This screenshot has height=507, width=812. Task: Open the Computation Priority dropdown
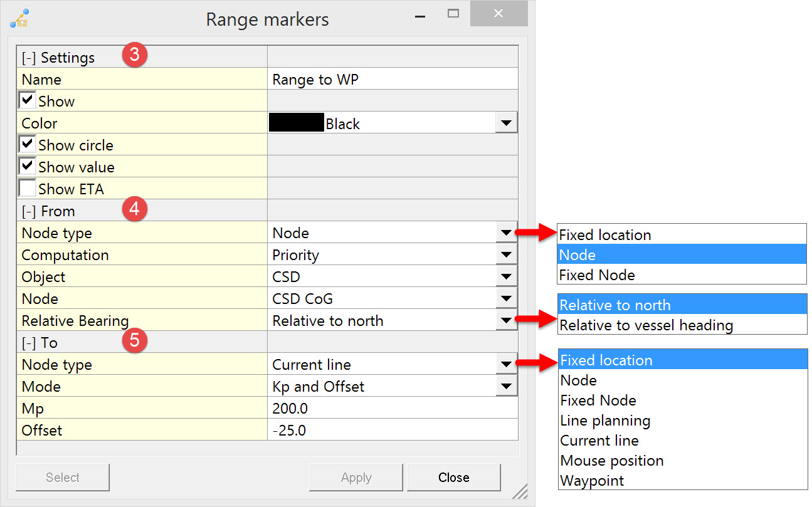506,255
